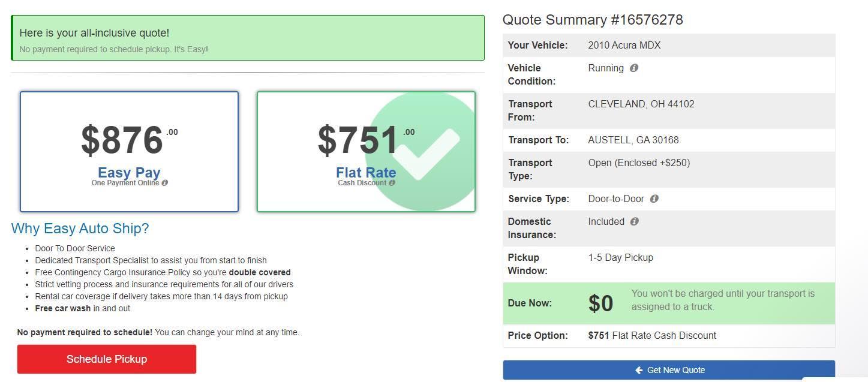The image size is (868, 382).
Task: Click the Easy Pay heading text
Action: (x=129, y=173)
